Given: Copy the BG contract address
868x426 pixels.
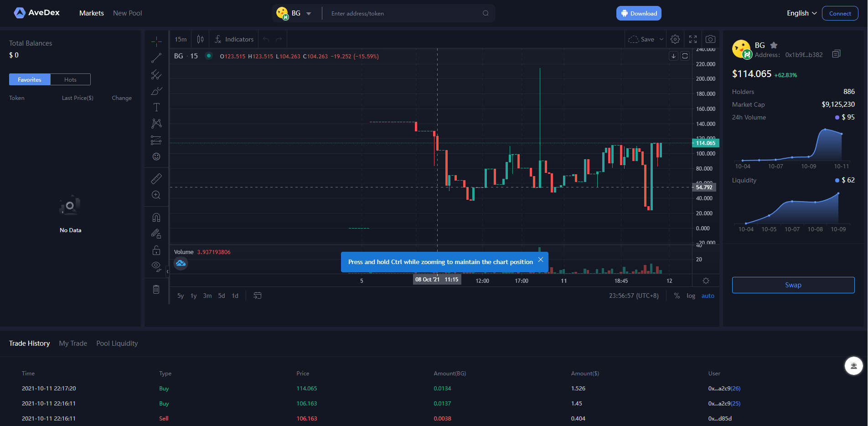Looking at the screenshot, I should (x=836, y=54).
